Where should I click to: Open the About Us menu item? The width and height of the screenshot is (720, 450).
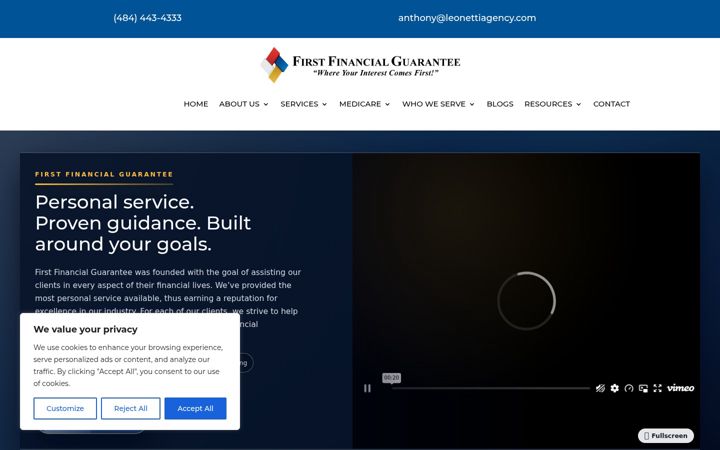[239, 104]
